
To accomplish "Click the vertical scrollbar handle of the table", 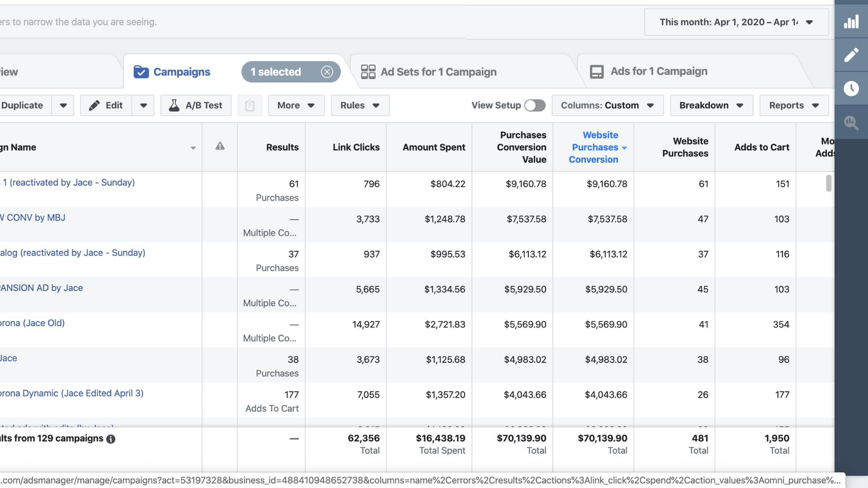I will 828,183.
